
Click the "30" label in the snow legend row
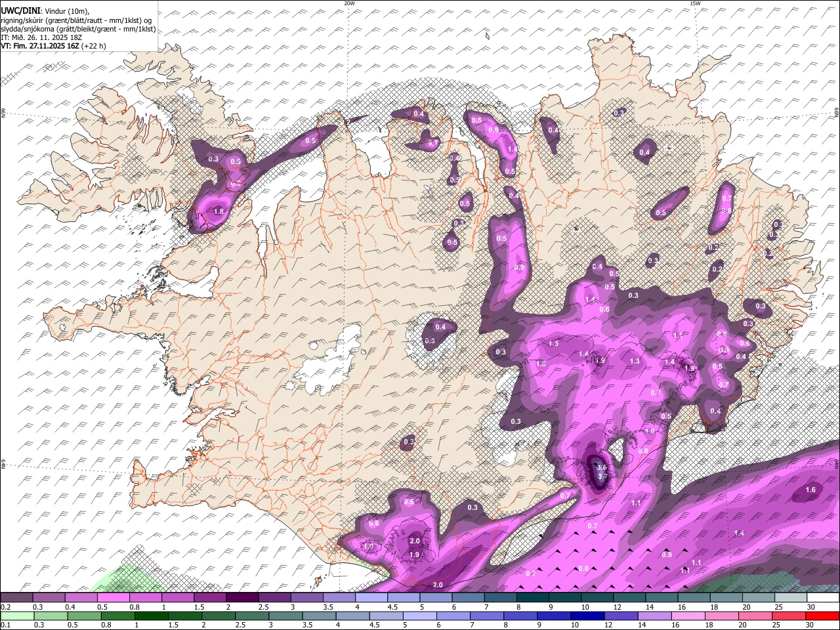pos(810,607)
